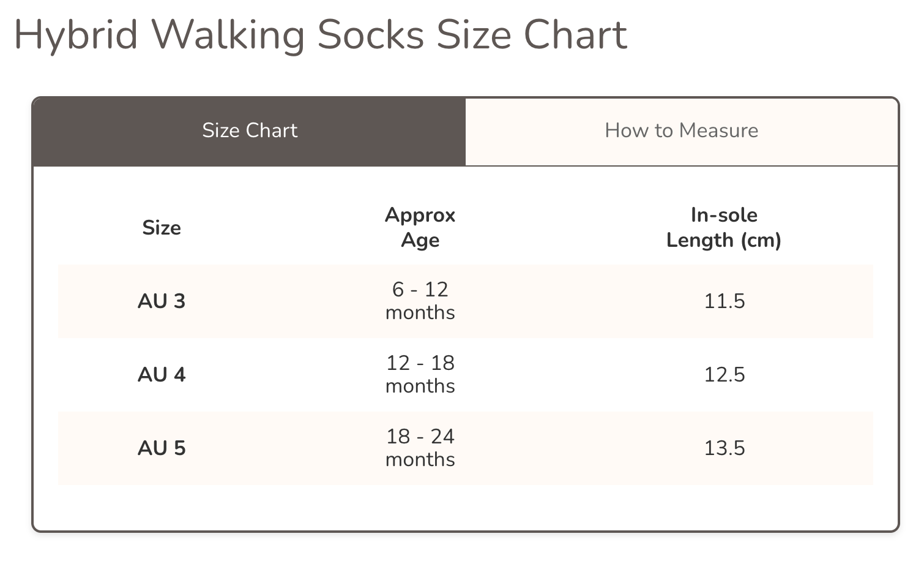The image size is (924, 561).
Task: Click the 13.5 in-sole length value
Action: coord(725,448)
